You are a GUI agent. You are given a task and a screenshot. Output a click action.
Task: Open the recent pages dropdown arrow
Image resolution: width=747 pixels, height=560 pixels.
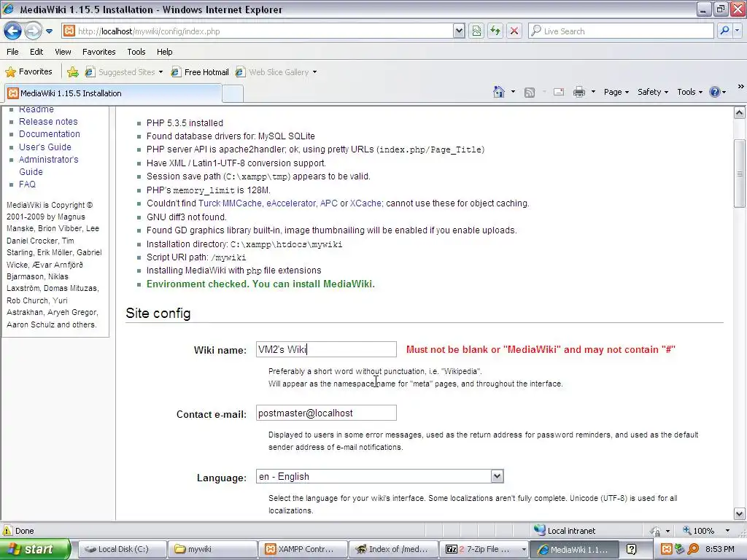coord(49,31)
